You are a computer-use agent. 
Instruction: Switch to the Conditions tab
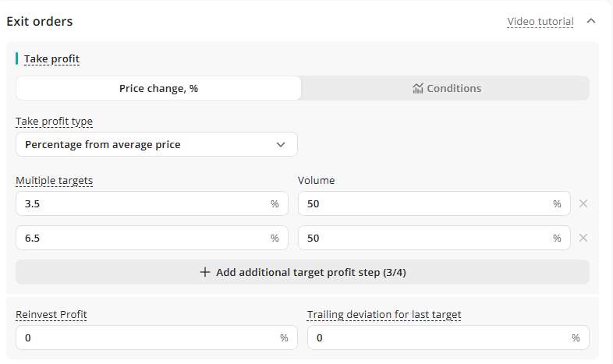(445, 88)
